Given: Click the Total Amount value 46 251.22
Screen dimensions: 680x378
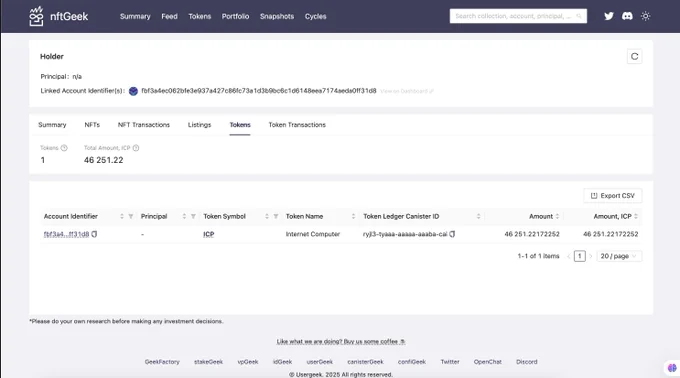Looking at the screenshot, I should tap(104, 160).
